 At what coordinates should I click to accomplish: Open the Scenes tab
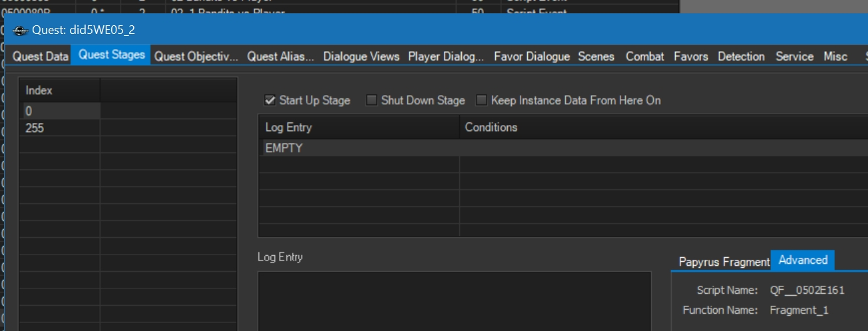[596, 56]
